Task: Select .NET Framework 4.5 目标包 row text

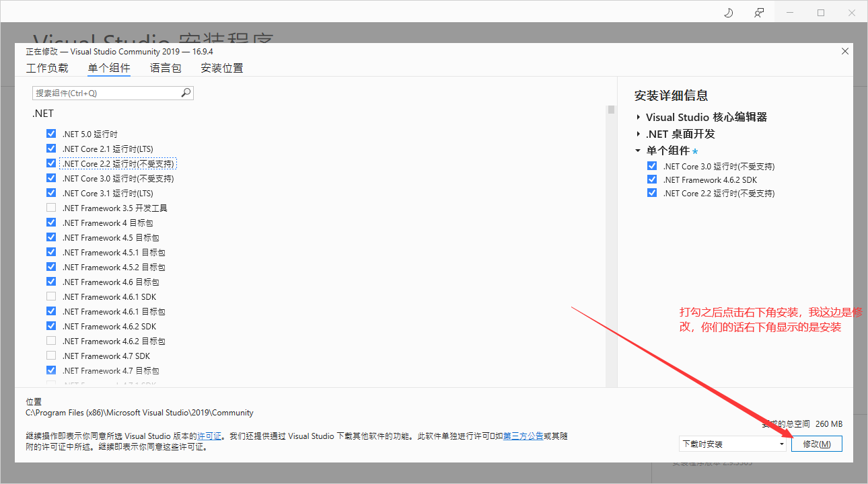Action: coord(111,237)
